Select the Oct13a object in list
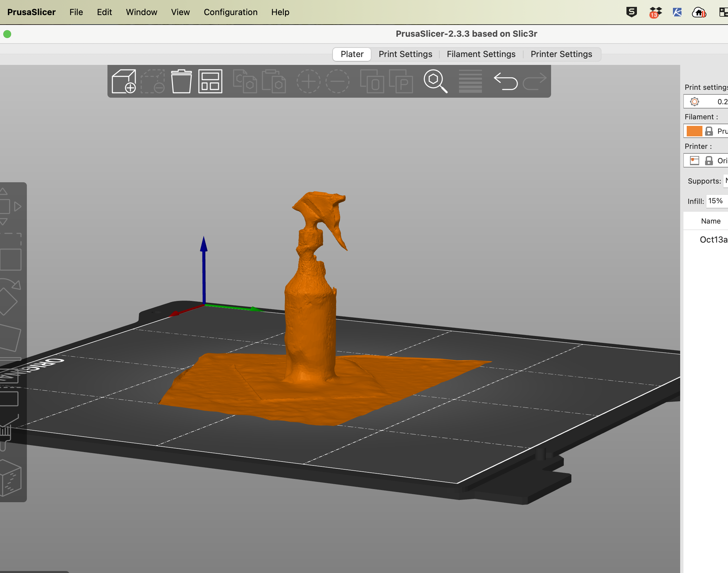 713,240
